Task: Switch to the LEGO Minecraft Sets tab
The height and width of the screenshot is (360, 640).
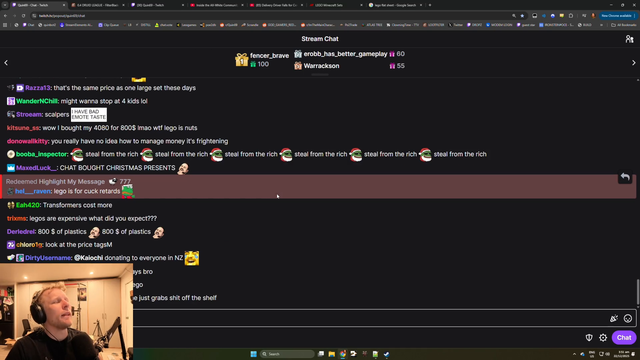Action: pyautogui.click(x=334, y=5)
